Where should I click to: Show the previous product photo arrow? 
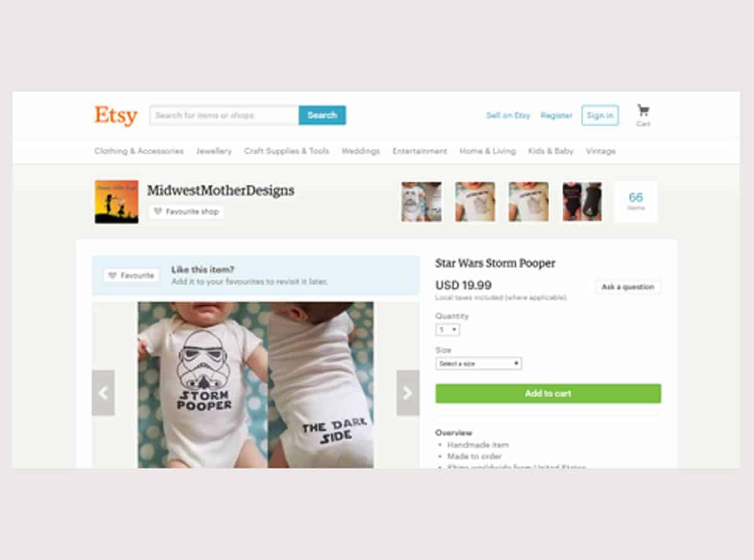(x=103, y=393)
